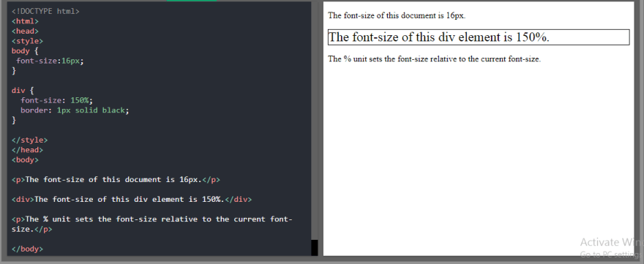Click the '<!DOCTYPE html>' line in the editor
The width and height of the screenshot is (644, 264).
(45, 12)
